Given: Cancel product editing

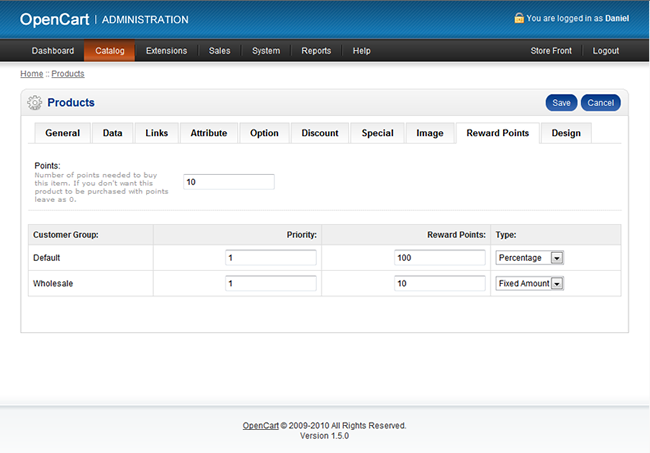Looking at the screenshot, I should (601, 103).
